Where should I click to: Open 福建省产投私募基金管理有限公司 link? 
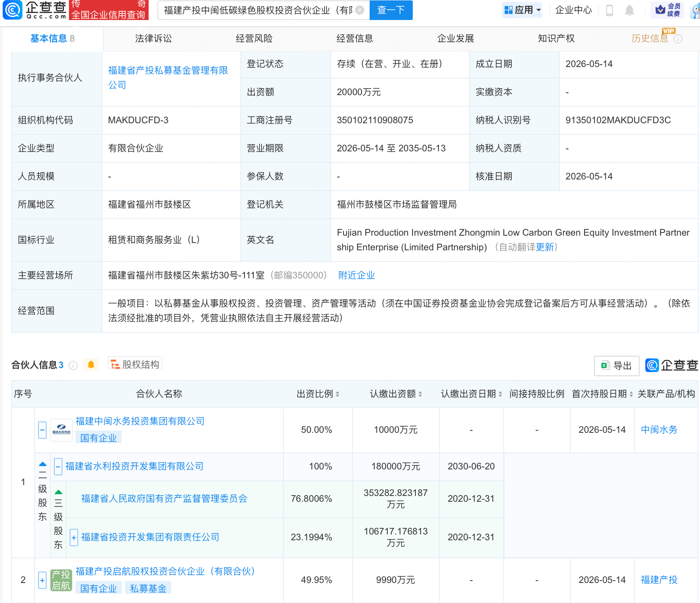pos(168,77)
